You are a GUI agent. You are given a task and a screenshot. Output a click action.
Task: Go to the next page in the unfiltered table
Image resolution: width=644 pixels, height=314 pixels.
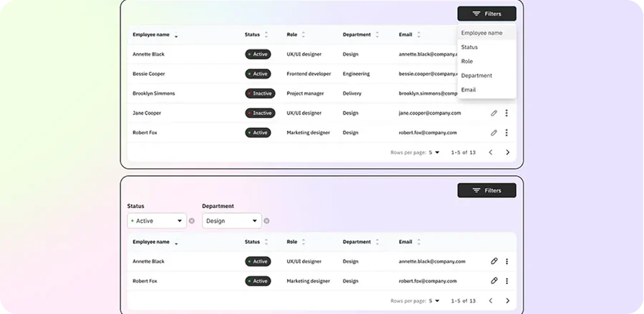point(507,152)
